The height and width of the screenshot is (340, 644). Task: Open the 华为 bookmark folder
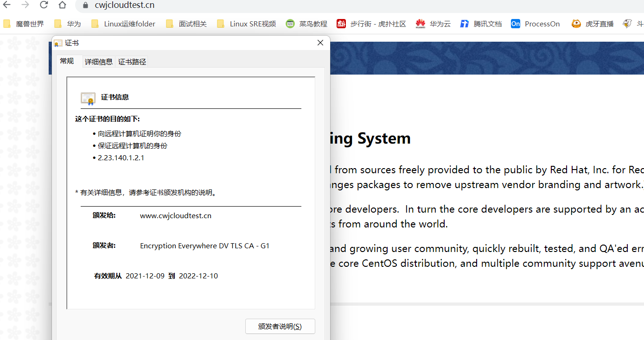click(67, 24)
